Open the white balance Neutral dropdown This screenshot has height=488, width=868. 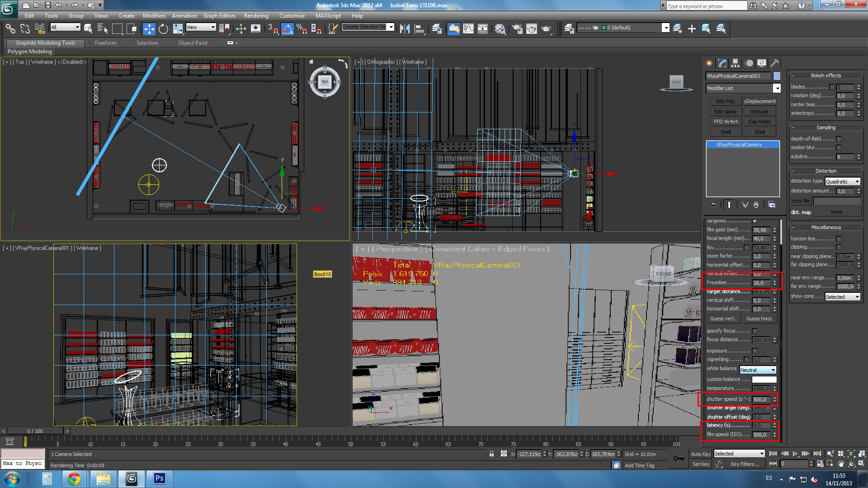(x=758, y=370)
